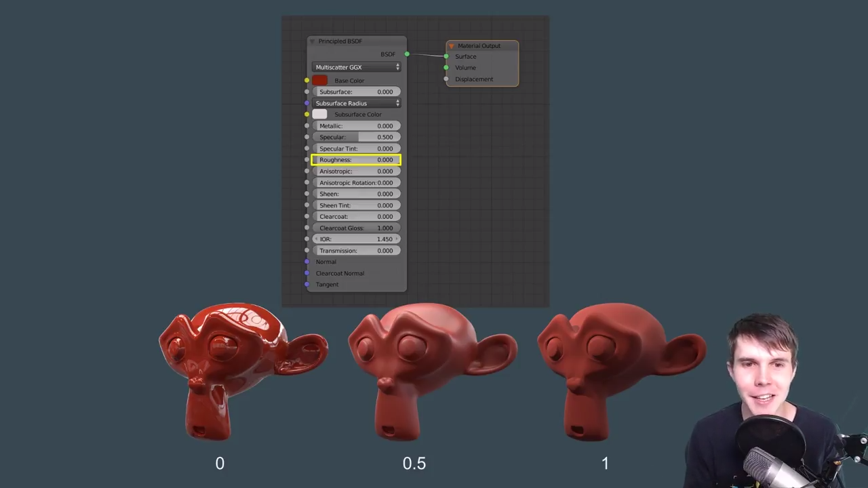Open the Subsurface Color swatch
The width and height of the screenshot is (868, 488).
[319, 114]
